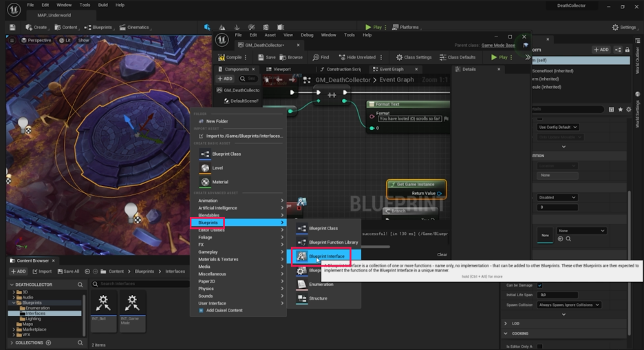Toggle Hide Unrelated in blueprint toolbar
The image size is (644, 350).
tap(357, 57)
